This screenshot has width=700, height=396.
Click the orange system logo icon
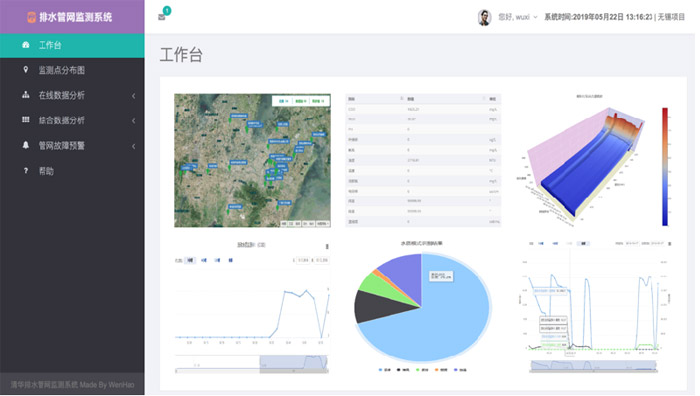click(x=31, y=17)
